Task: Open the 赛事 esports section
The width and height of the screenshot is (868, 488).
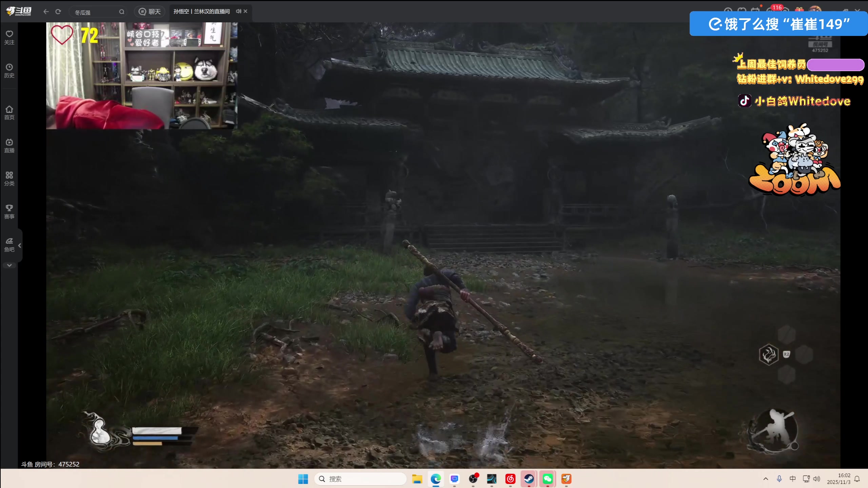Action: click(x=9, y=211)
